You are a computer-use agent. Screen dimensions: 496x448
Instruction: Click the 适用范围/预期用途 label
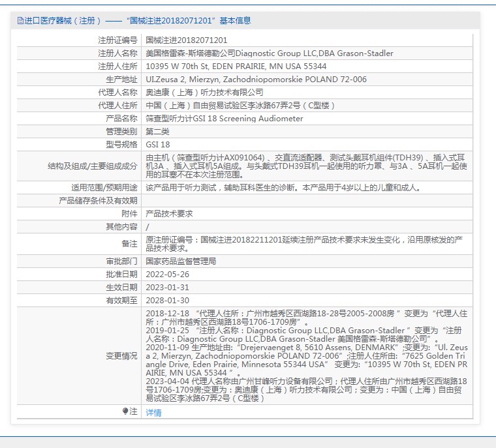tap(104, 188)
